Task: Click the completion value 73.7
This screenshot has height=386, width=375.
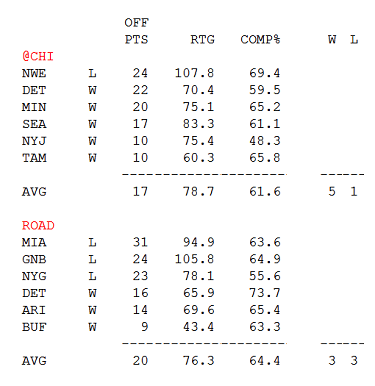Action: pos(265,293)
